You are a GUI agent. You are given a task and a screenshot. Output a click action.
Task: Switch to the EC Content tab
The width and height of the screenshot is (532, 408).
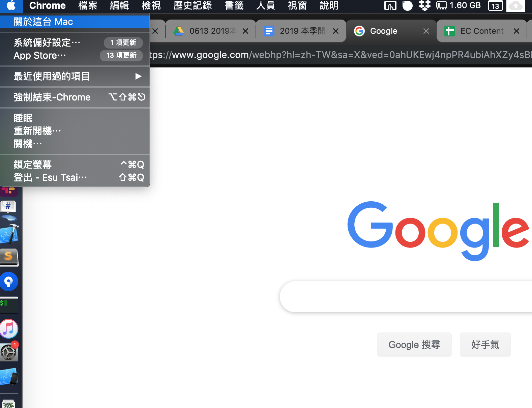pos(482,31)
